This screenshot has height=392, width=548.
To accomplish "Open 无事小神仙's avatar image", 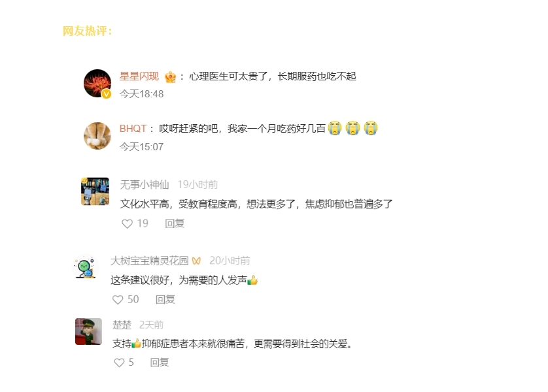I will [95, 191].
